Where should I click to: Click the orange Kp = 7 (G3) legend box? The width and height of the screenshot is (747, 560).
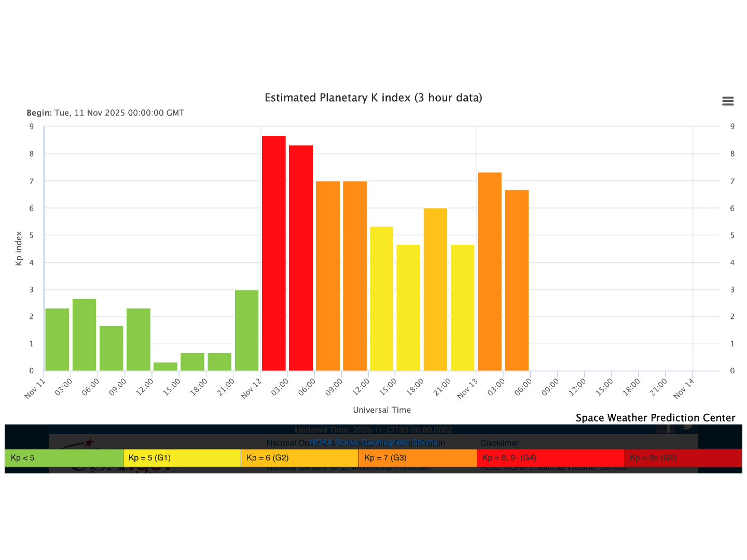click(417, 458)
